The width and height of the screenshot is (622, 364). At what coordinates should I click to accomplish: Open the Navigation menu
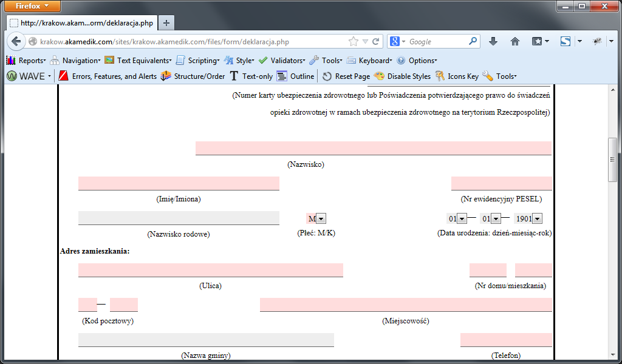point(75,60)
